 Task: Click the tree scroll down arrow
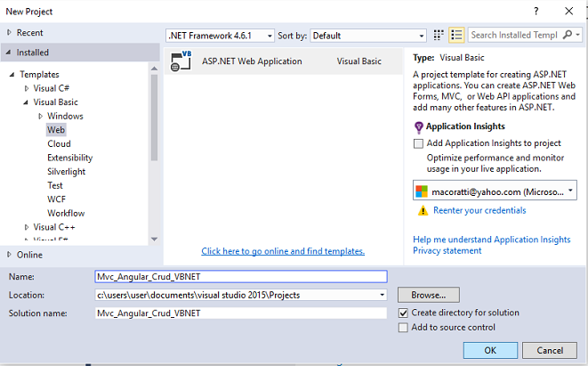[154, 240]
